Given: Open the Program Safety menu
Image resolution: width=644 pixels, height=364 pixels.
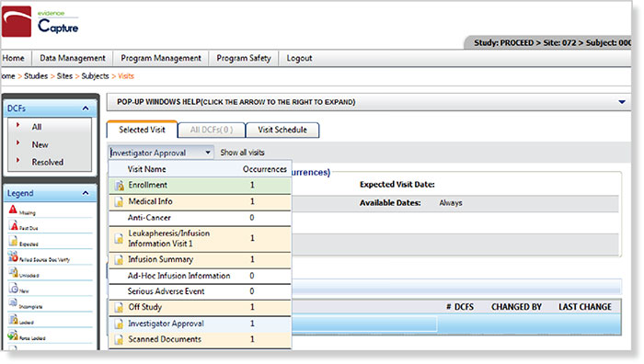Looking at the screenshot, I should point(244,58).
